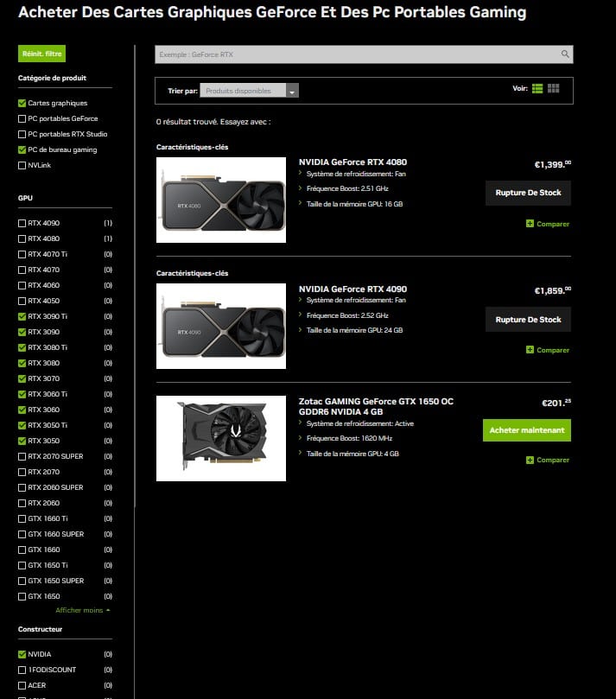Uncheck the RTX 3090 filter
The height and width of the screenshot is (699, 616).
tap(22, 332)
